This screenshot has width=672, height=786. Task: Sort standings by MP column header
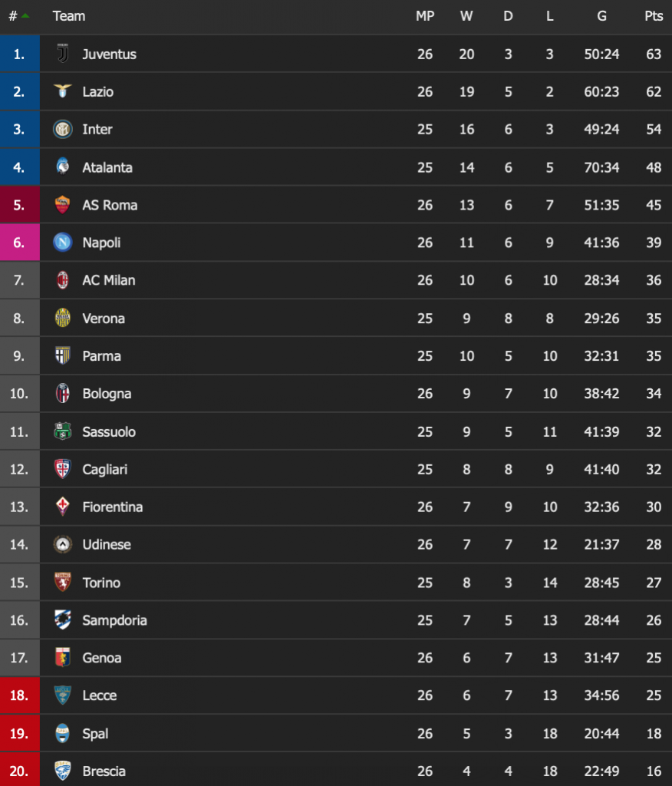(425, 16)
